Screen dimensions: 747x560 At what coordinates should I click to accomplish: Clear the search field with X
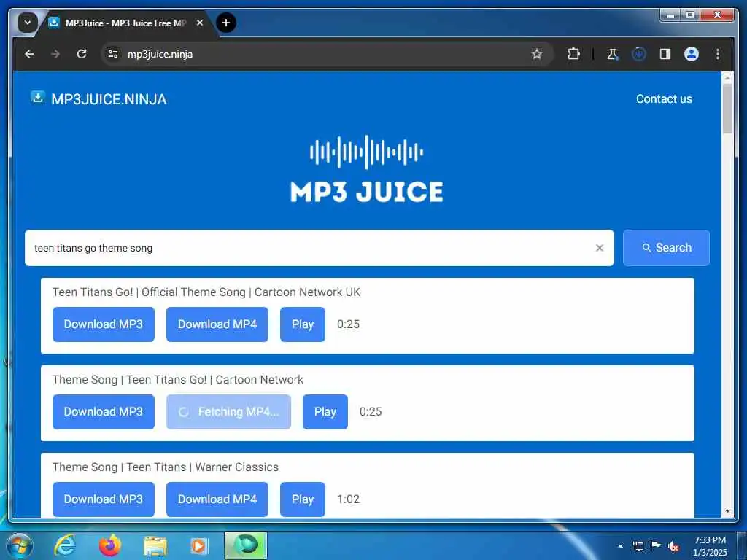coord(600,248)
